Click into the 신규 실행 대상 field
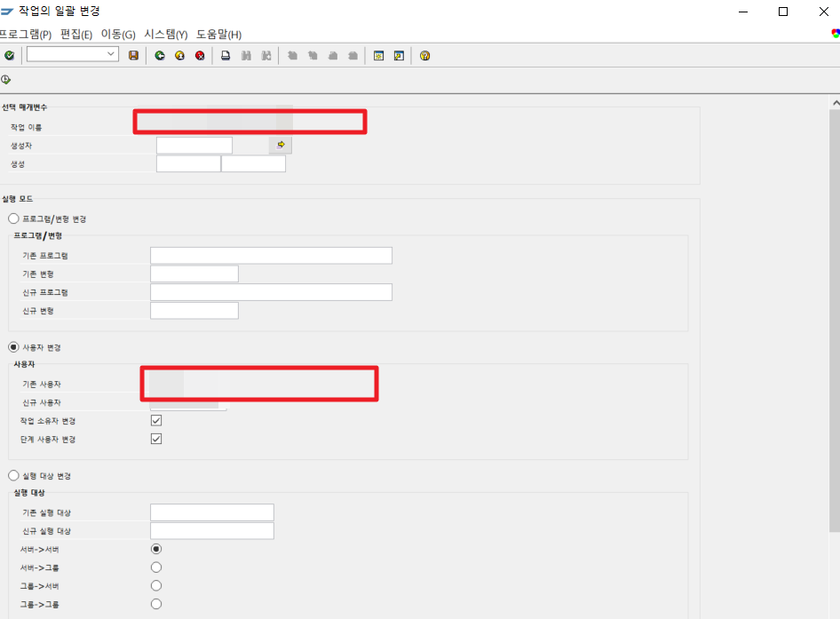 coord(212,530)
